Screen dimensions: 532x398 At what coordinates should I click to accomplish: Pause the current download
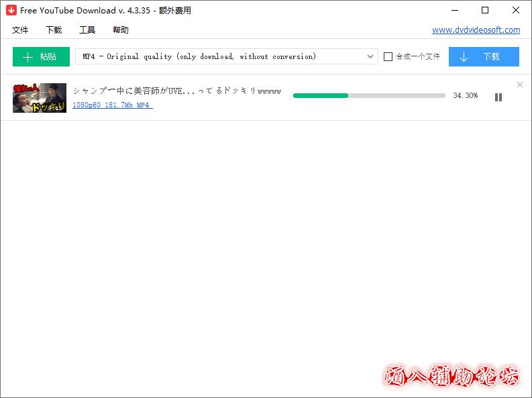[498, 97]
